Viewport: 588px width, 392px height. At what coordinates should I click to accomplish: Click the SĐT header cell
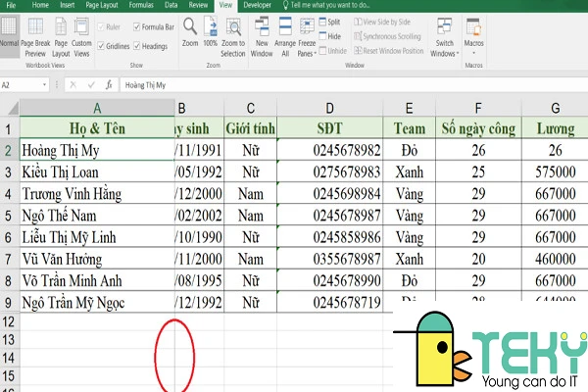click(x=329, y=128)
